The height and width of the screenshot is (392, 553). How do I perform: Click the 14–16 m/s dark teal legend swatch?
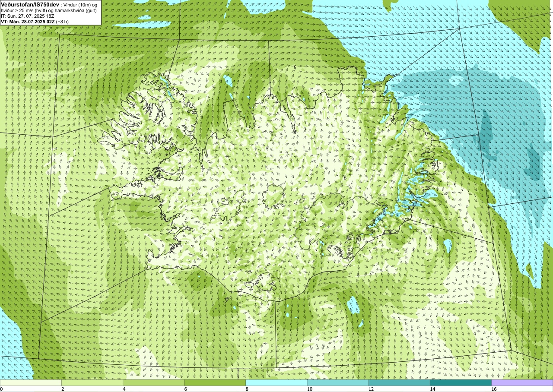click(461, 383)
